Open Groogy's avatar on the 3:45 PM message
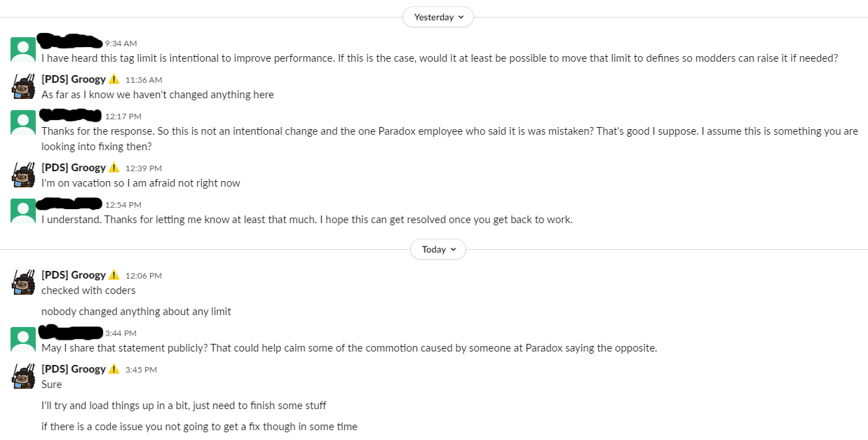The width and height of the screenshot is (868, 440). pos(23,376)
